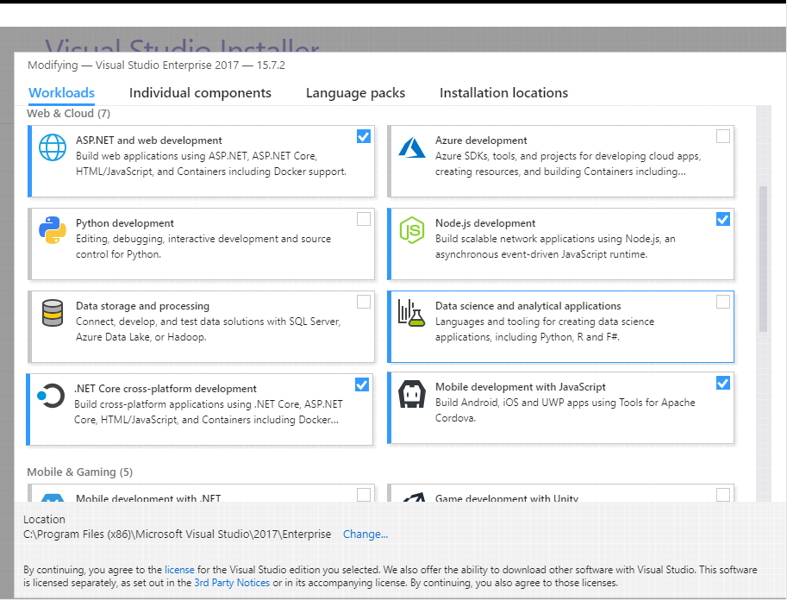Open the Individual components tab

click(200, 93)
